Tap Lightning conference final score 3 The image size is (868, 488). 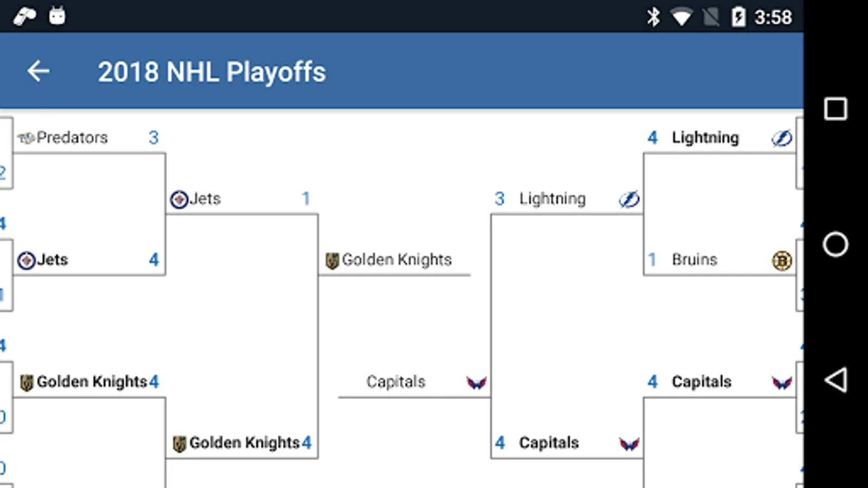pos(500,198)
